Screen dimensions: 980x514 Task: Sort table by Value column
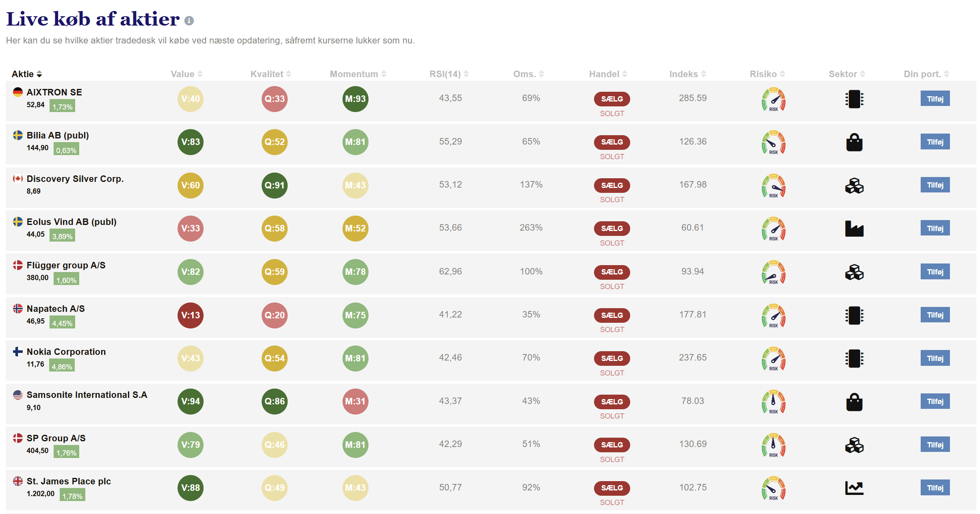tap(186, 74)
